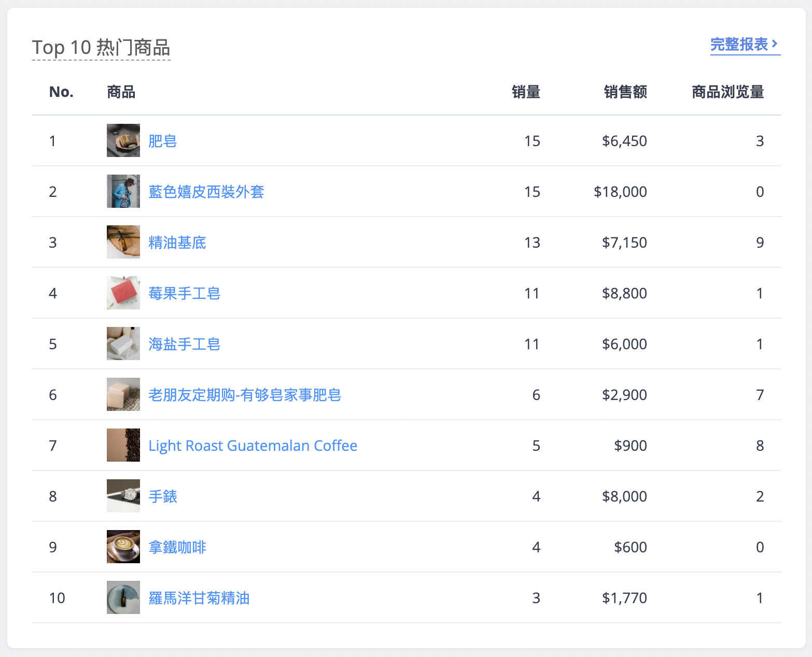Click the sales quantity 13 cell
This screenshot has width=812, height=657.
(x=532, y=242)
